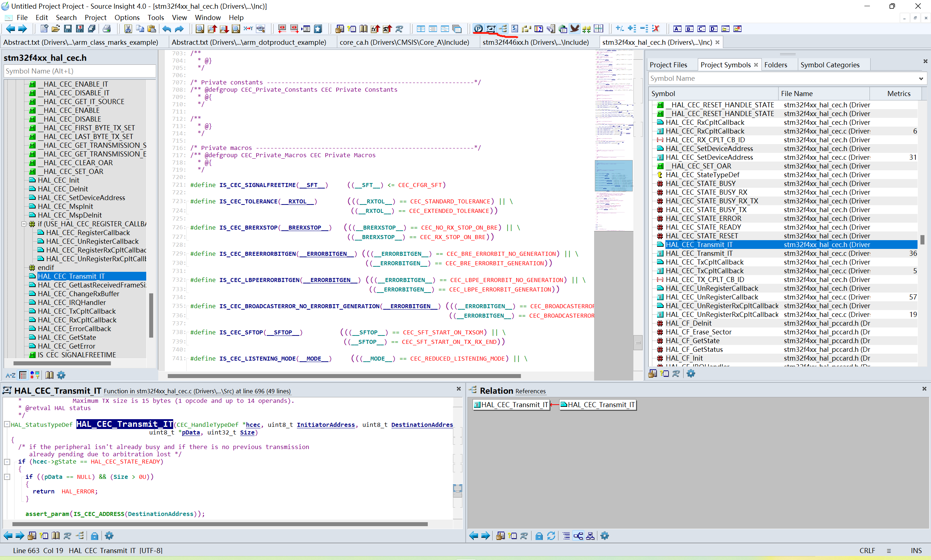Toggle the bird overview toolbar button
The width and height of the screenshot is (931, 560).
pos(574,29)
